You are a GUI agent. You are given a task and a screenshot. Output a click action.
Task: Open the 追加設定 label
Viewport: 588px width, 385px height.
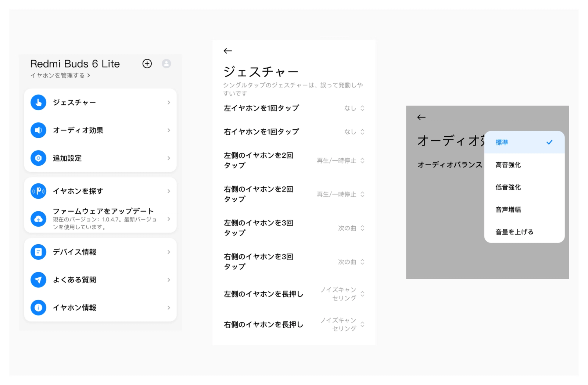67,158
